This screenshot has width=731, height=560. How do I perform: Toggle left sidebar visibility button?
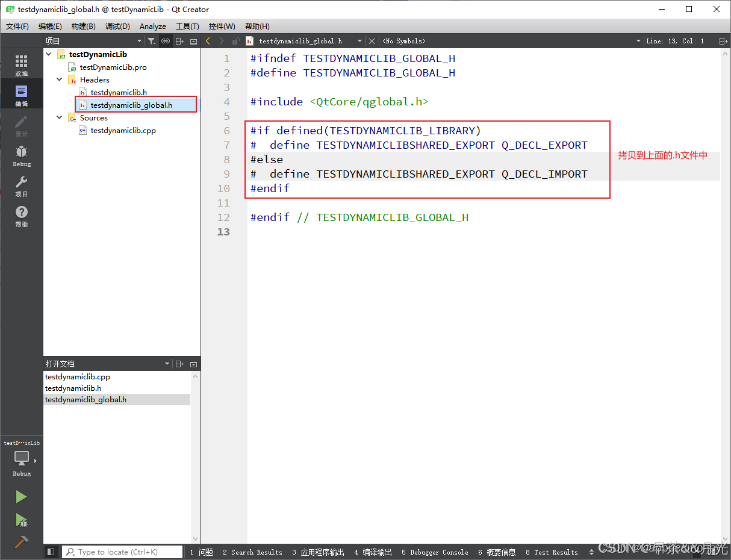tap(51, 552)
